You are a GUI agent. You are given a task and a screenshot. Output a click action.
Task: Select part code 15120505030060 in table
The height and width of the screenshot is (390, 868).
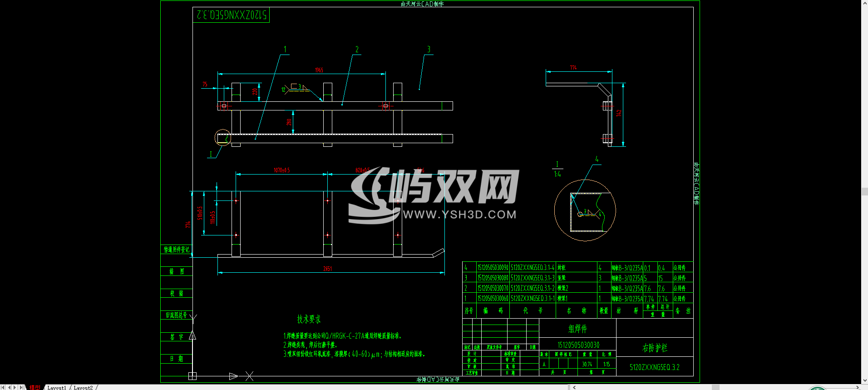[x=493, y=299]
